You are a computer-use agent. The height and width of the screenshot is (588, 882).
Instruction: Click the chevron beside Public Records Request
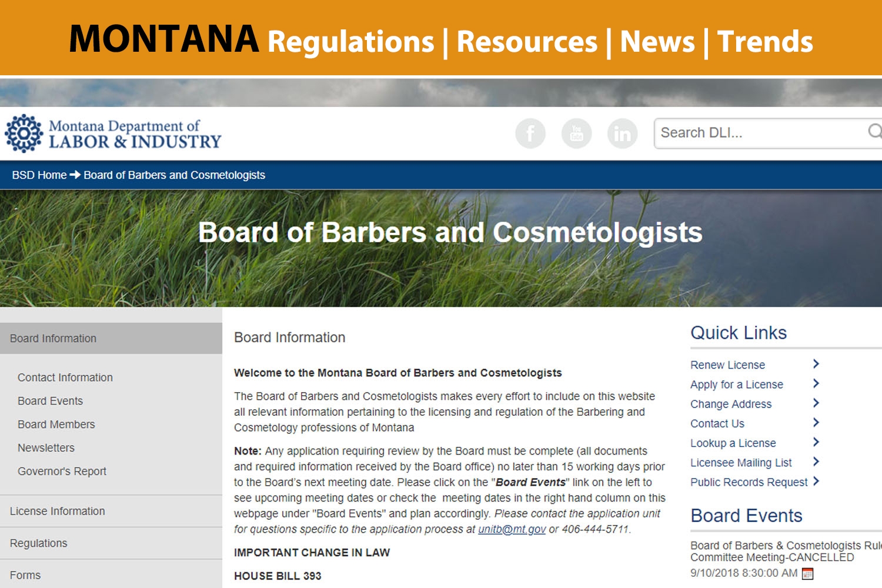816,482
